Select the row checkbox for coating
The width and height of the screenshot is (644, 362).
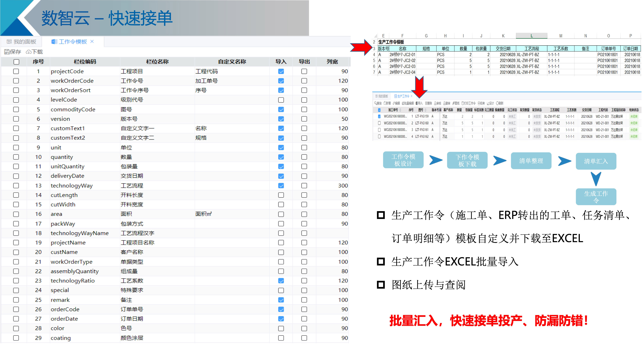(x=16, y=338)
